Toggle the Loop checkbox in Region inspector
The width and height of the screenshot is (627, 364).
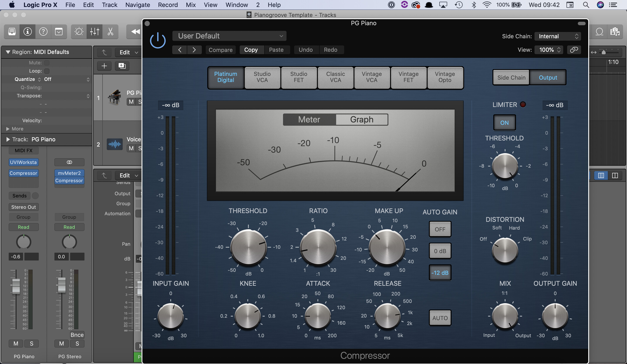click(47, 71)
